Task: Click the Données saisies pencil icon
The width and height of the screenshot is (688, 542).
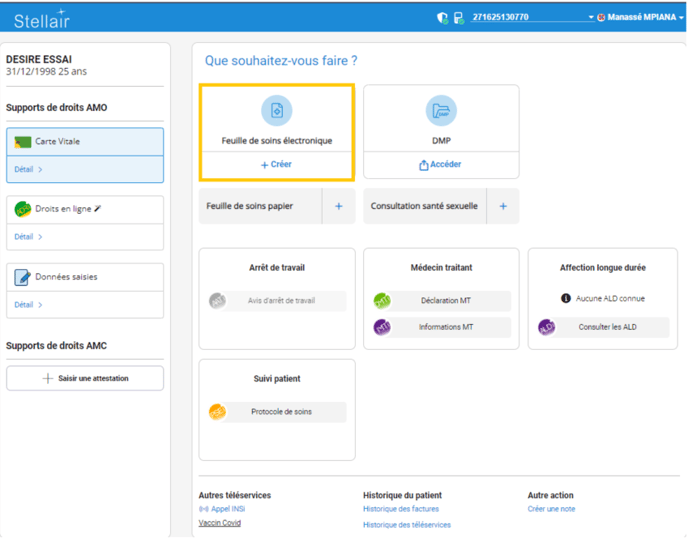Action: (x=23, y=277)
